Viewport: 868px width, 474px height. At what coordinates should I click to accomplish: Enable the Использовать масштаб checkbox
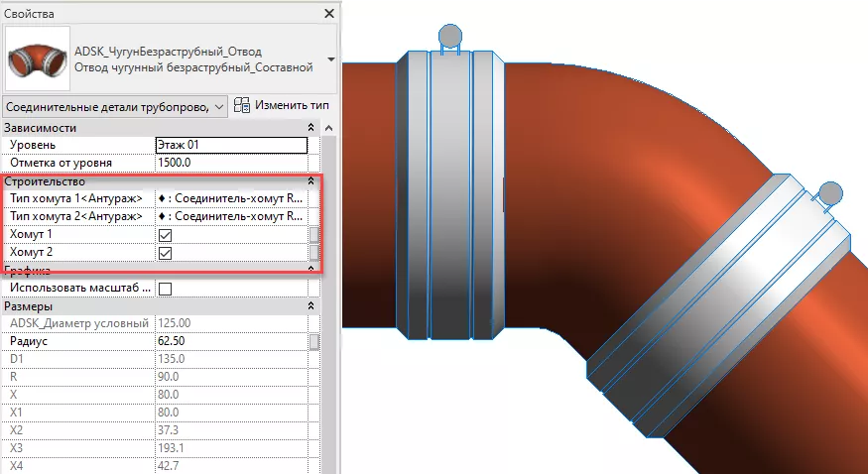[166, 289]
